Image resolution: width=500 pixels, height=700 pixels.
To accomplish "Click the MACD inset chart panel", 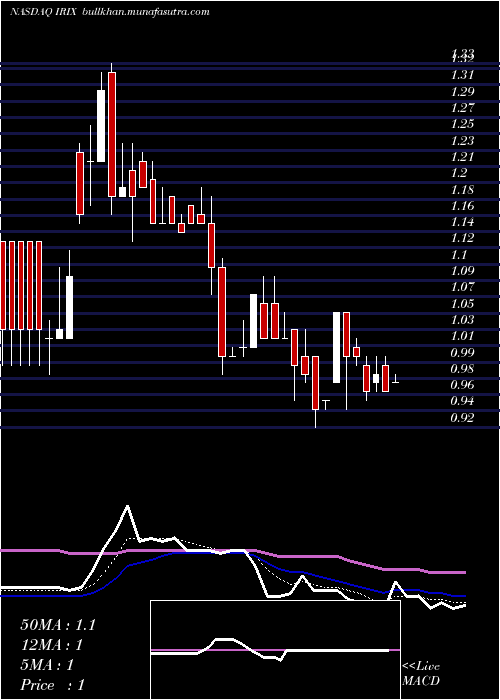I will coord(275,650).
